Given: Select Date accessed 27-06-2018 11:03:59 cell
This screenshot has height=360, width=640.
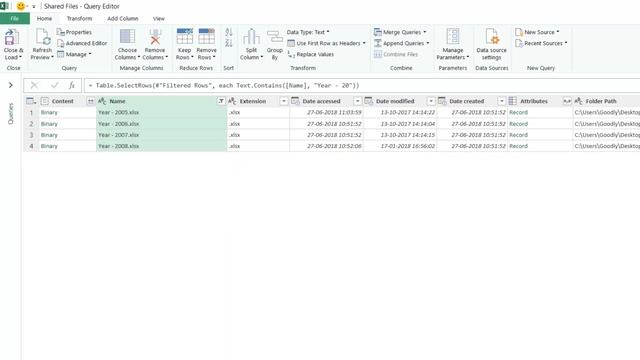Looking at the screenshot, I should coord(327,112).
